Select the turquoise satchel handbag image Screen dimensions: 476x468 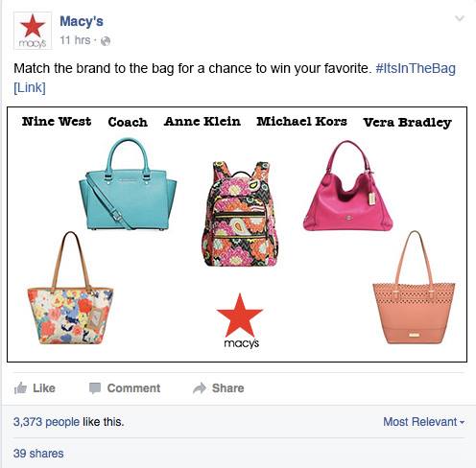click(x=128, y=184)
